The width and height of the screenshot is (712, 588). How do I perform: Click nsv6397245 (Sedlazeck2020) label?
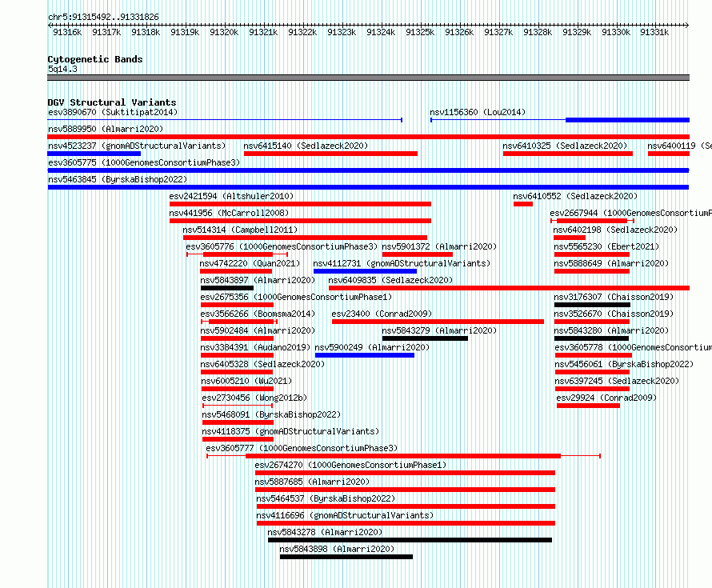[x=617, y=381]
